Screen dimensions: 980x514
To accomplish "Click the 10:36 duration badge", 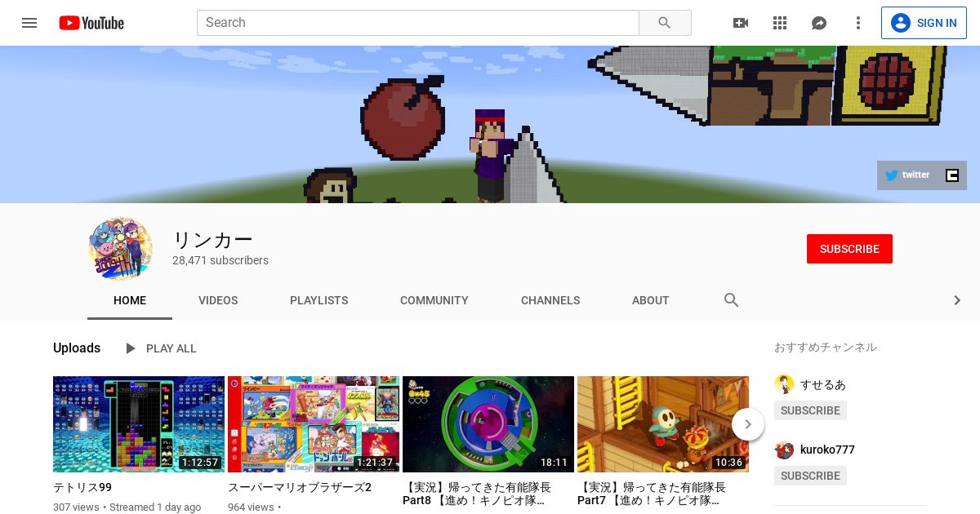I will tap(728, 463).
